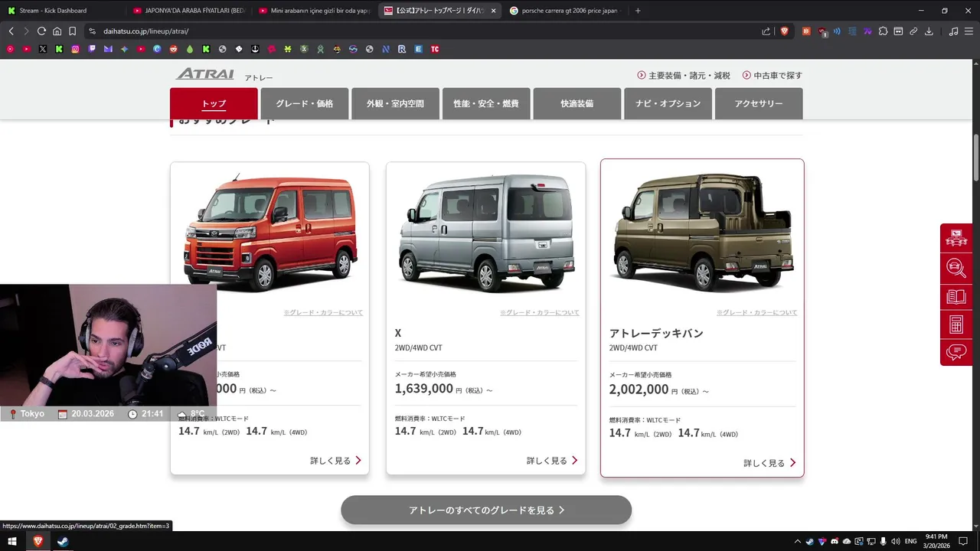Viewport: 980px width, 551px height.
Task: Open the Brave wallet icon in toolbar
Action: click(898, 31)
